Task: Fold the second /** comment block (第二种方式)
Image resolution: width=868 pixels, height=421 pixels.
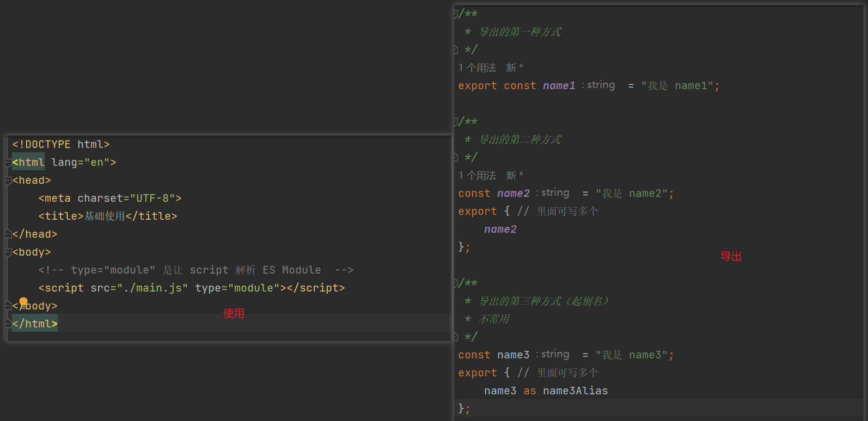Action: (x=456, y=121)
